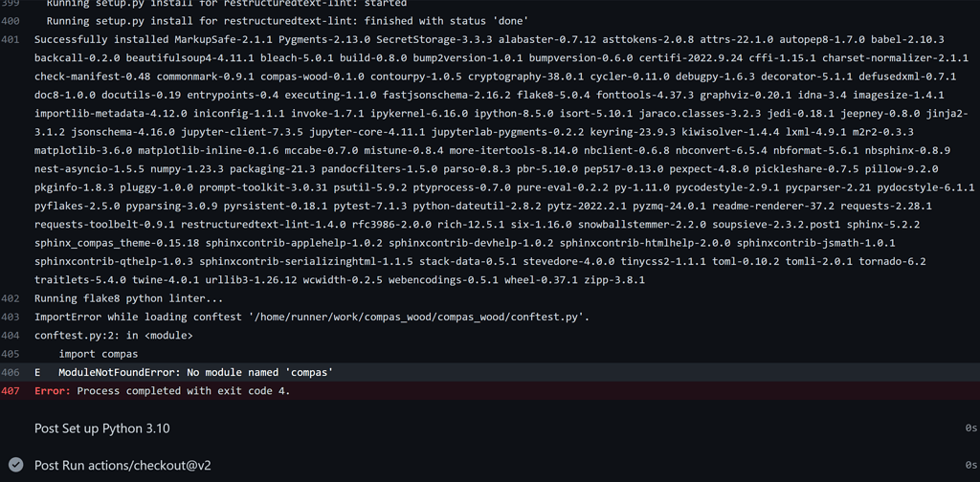The image size is (980, 482).
Task: Click log line number 405
Action: [x=11, y=354]
